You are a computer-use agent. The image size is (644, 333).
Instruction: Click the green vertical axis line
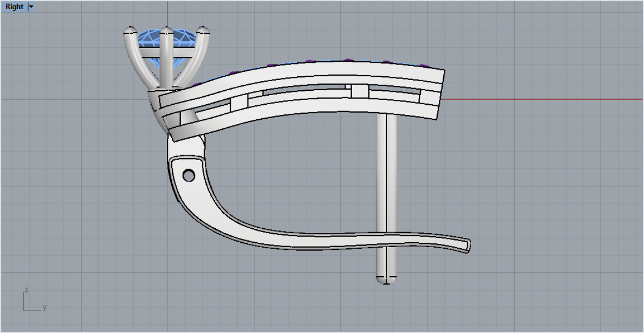click(167, 13)
